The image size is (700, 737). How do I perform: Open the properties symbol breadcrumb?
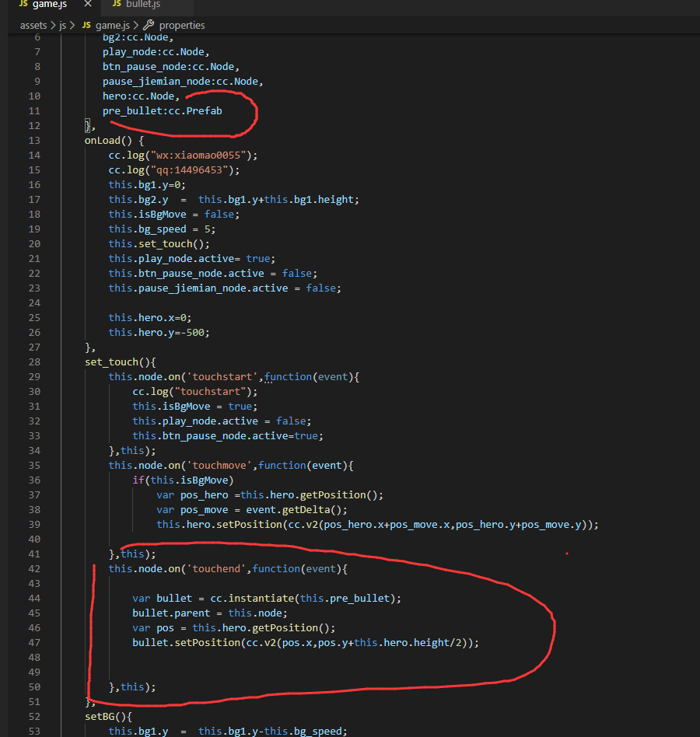[181, 25]
